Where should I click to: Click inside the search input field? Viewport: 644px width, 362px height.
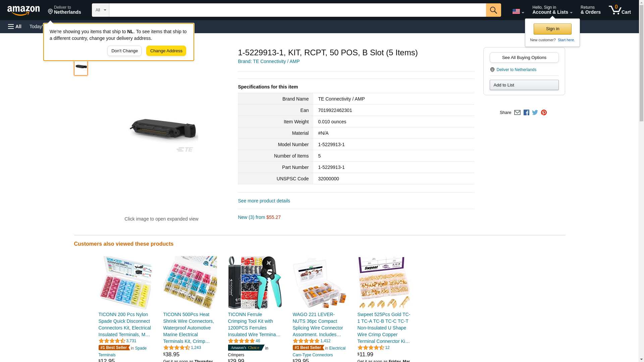click(x=298, y=10)
